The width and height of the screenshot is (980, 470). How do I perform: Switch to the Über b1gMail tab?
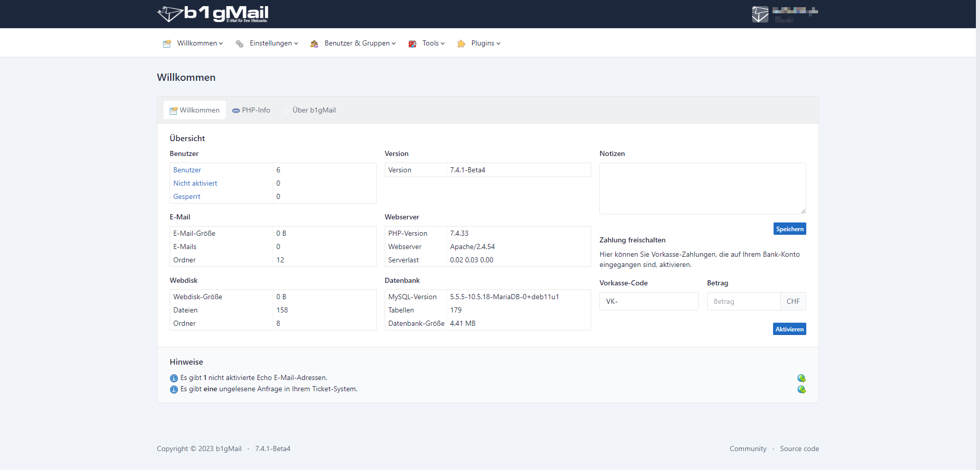tap(314, 110)
